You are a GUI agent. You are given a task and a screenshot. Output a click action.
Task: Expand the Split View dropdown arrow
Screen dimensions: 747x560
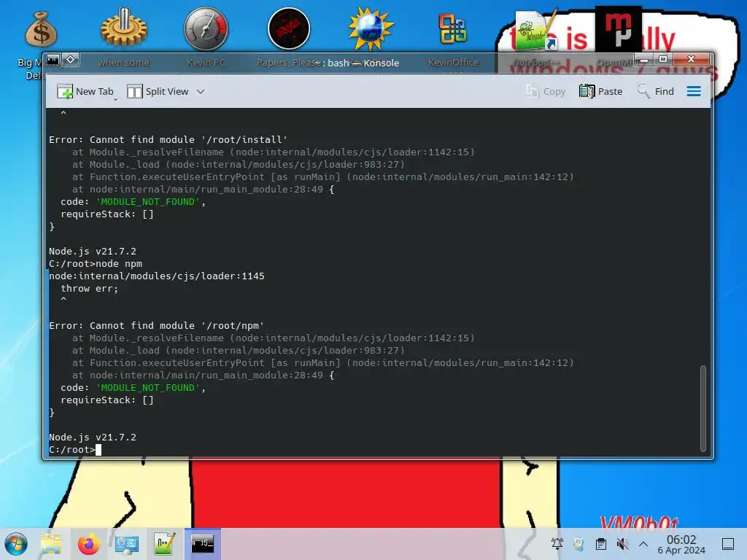pyautogui.click(x=201, y=91)
